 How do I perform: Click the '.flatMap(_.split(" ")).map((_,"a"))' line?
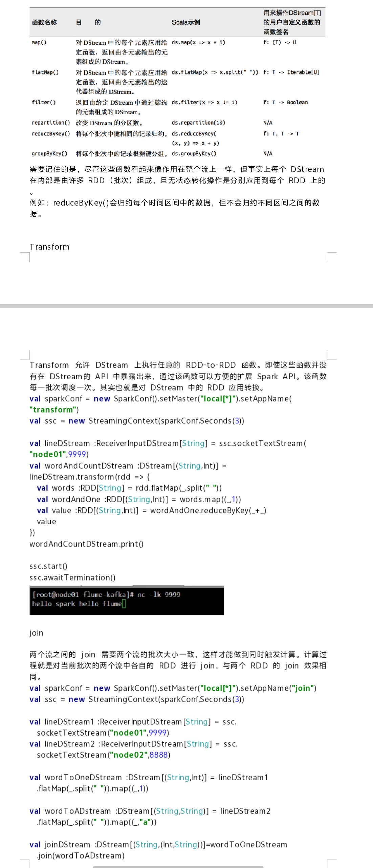(x=97, y=822)
